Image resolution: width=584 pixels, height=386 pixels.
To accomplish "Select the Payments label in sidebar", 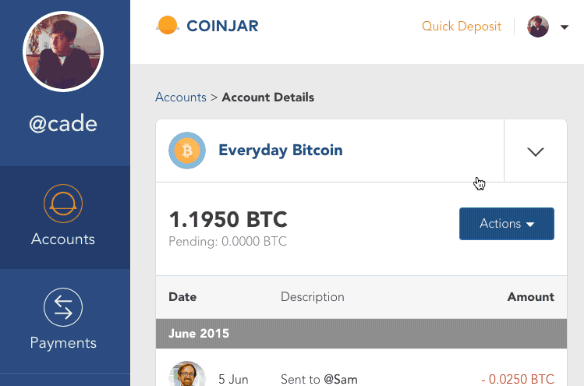I will coord(63,343).
